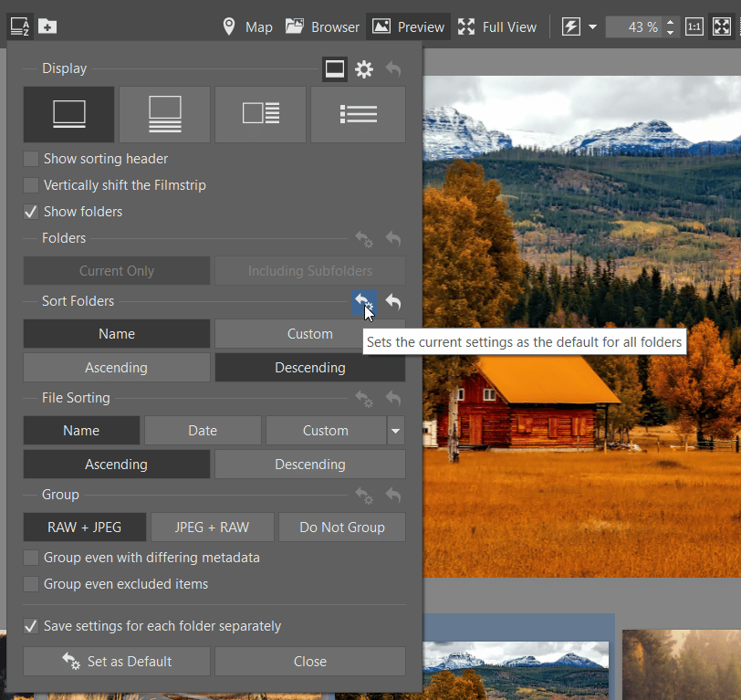Select the single image preview layout
741x700 pixels.
pyautogui.click(x=68, y=114)
